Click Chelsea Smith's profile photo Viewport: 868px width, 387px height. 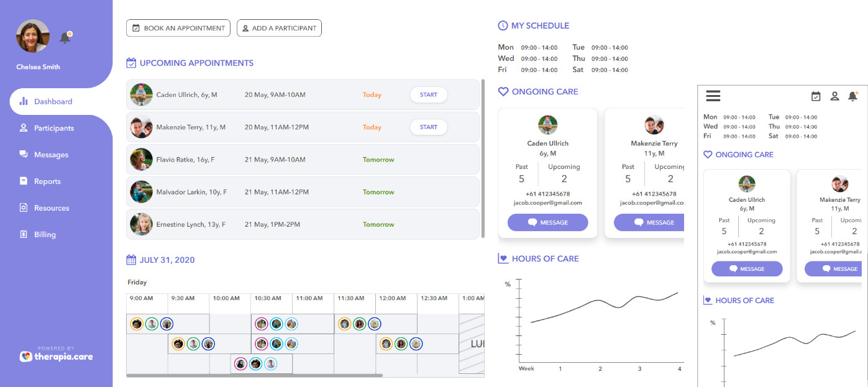(x=32, y=37)
